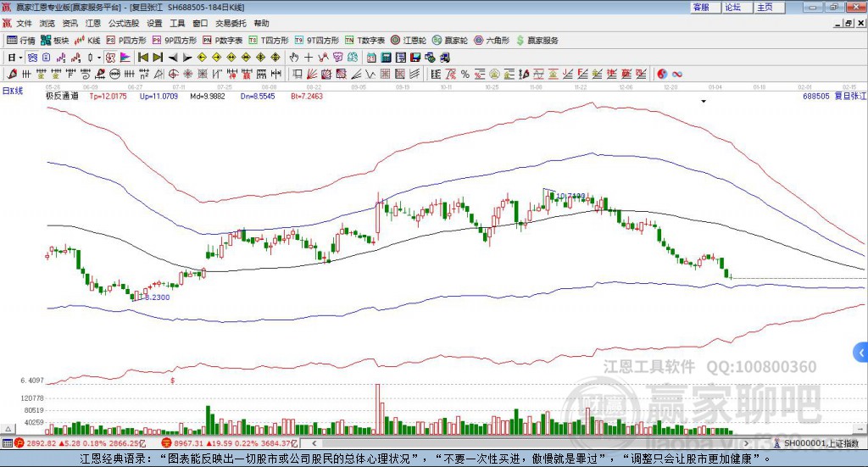Open the 工具 menu
Viewport: 868px width, 467px height.
pyautogui.click(x=177, y=23)
